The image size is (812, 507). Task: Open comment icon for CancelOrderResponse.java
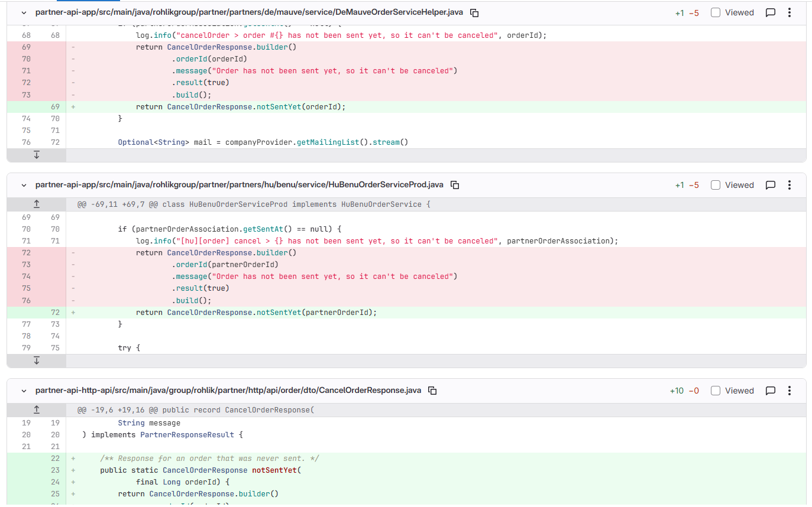[770, 391]
